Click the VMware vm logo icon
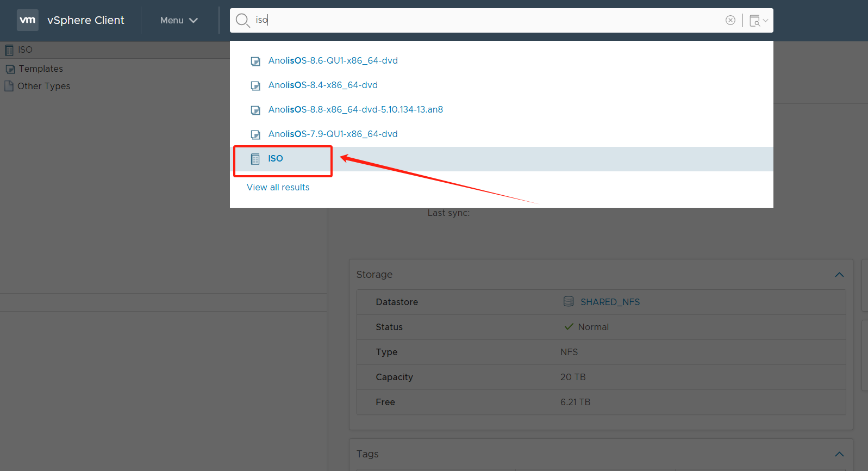The height and width of the screenshot is (471, 868). 28,20
